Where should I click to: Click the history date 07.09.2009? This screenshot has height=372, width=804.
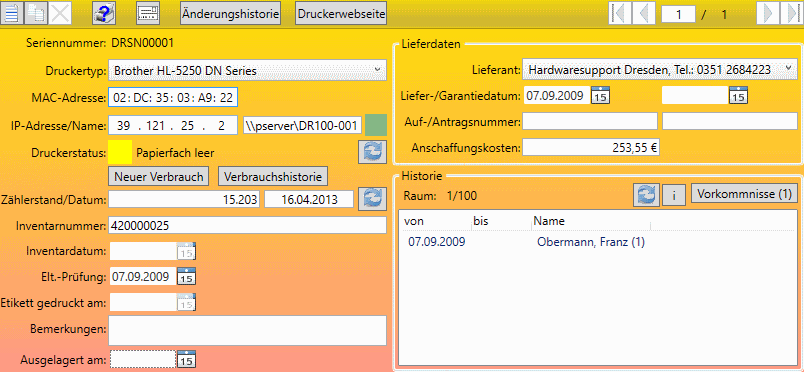(x=437, y=242)
